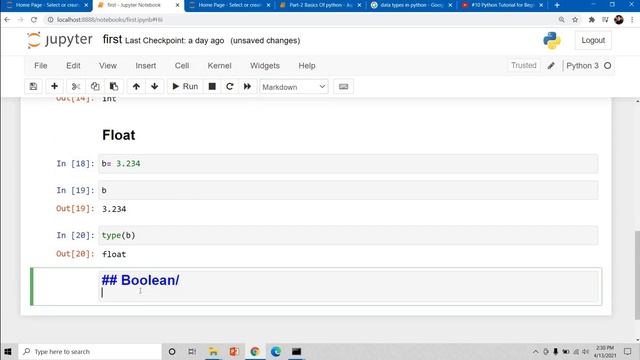Screen dimensions: 640x360
Task: Click into the ## Boolean/ markdown cell
Action: point(348,286)
